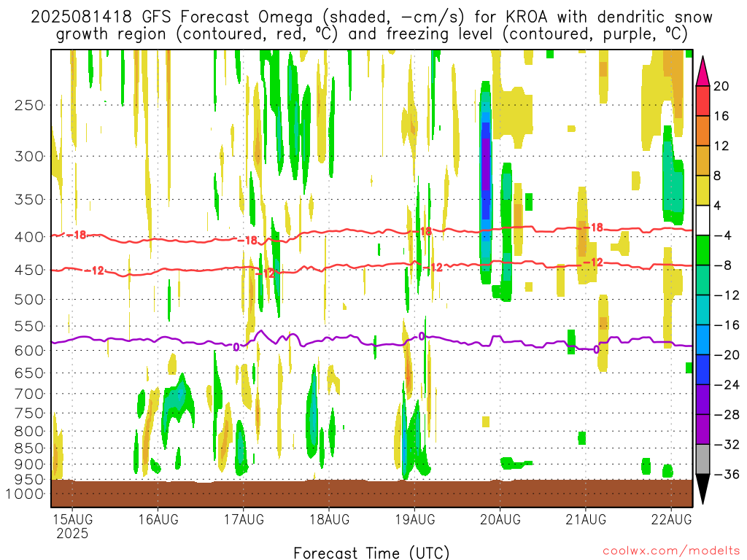
Task: Click the -18 contour label near 21AUG
Action: point(594,227)
